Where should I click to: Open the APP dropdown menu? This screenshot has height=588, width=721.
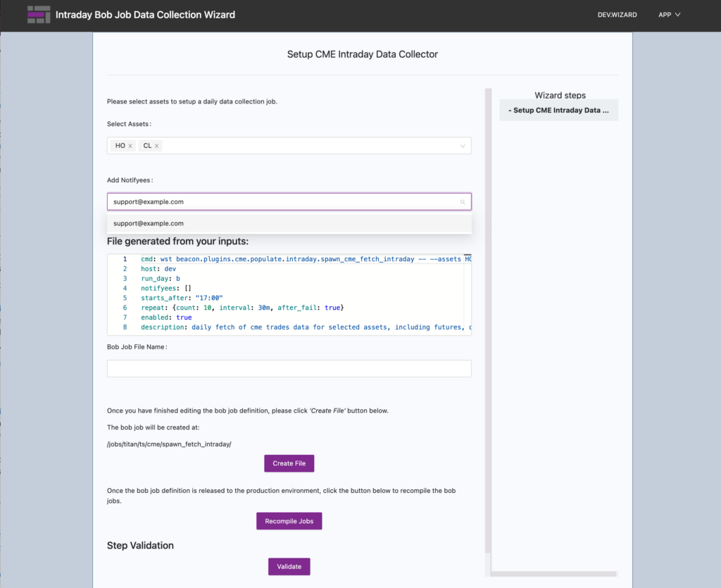[x=669, y=15]
